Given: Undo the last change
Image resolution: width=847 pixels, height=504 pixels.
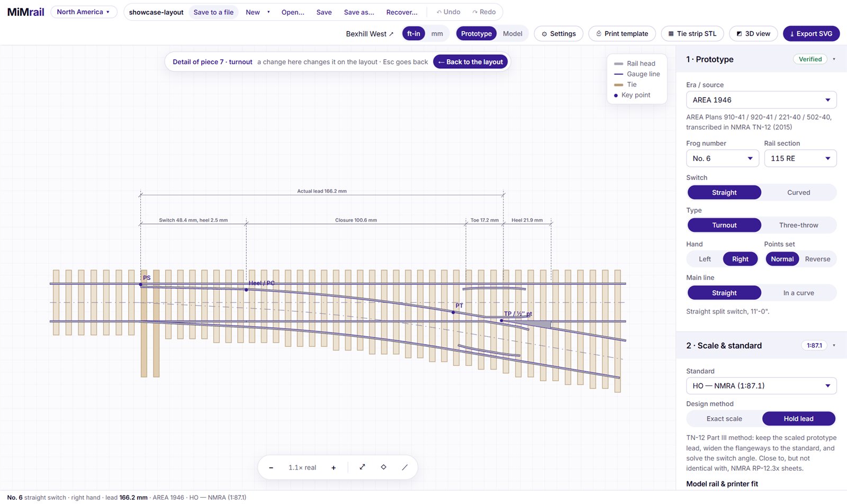Looking at the screenshot, I should click(448, 12).
